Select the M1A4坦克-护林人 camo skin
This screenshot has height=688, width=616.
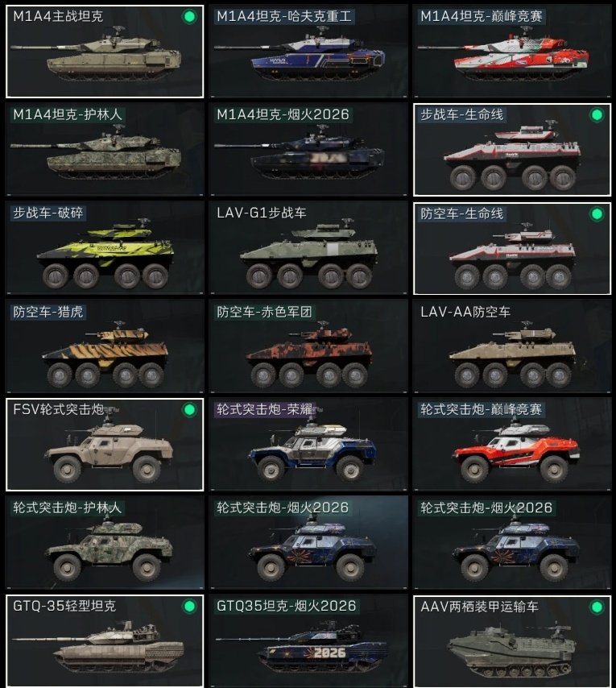click(105, 150)
